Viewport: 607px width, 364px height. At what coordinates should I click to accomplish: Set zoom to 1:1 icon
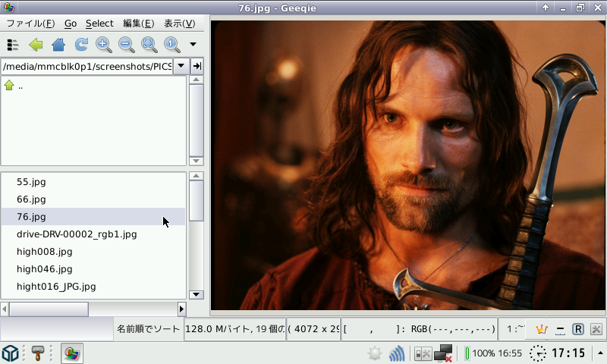pos(172,45)
